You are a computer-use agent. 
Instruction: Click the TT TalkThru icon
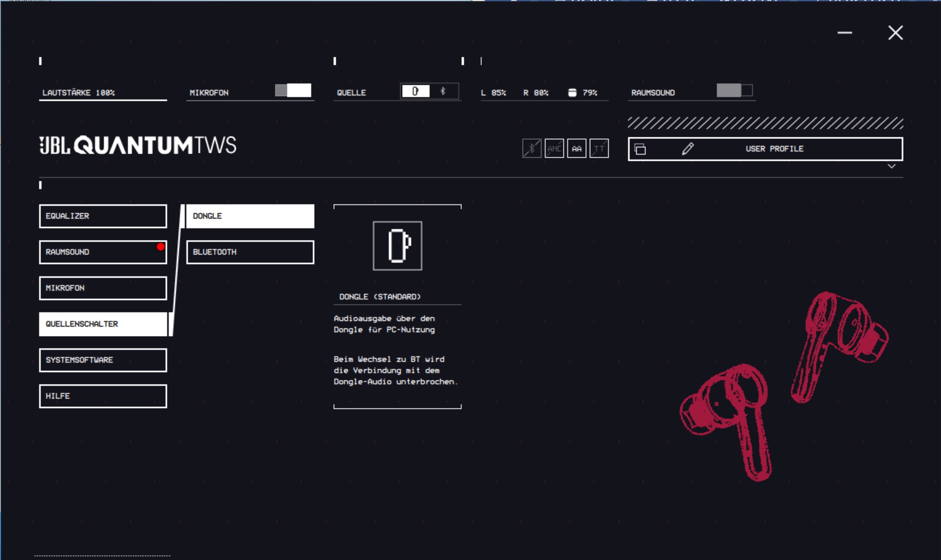click(599, 148)
